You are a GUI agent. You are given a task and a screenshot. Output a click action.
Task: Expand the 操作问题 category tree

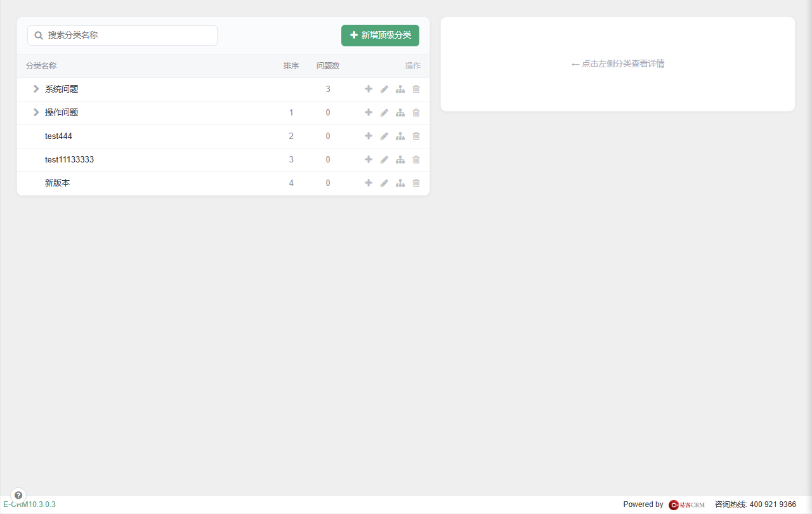coord(36,112)
